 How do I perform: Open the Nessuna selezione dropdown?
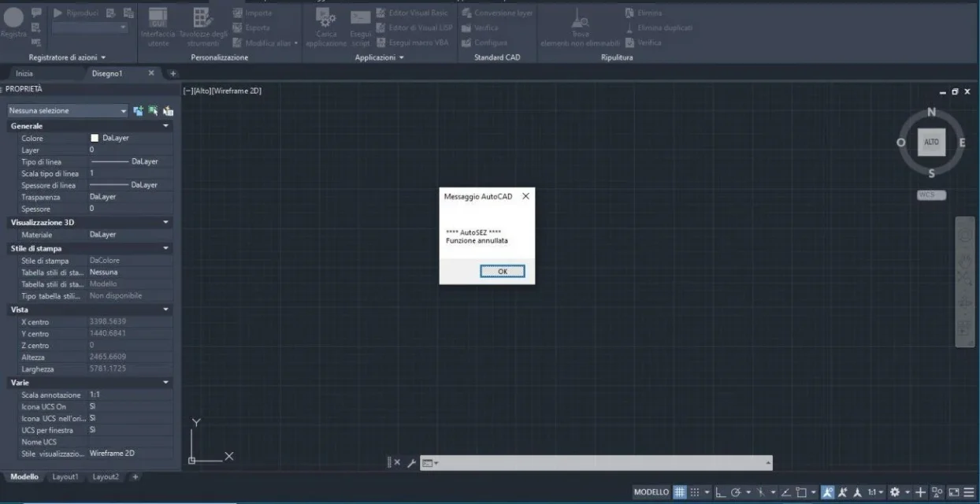point(68,111)
